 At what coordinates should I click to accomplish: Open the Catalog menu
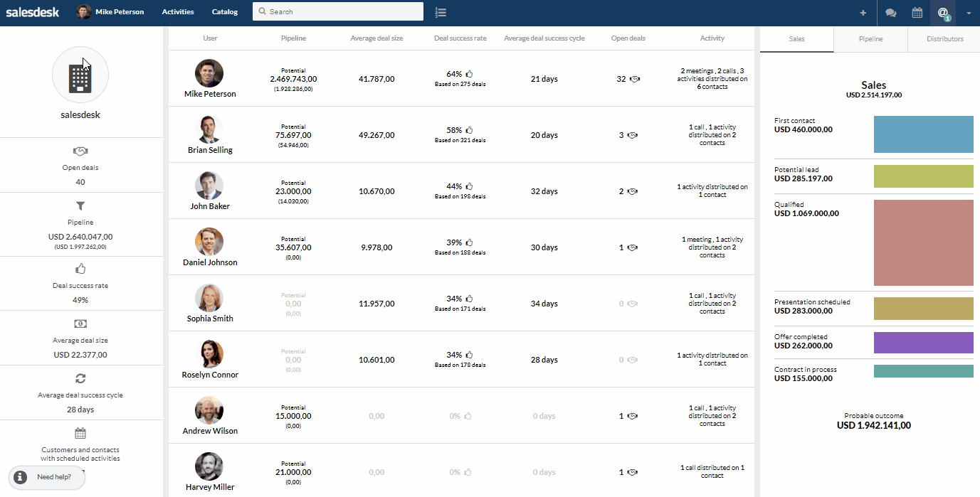click(x=225, y=12)
